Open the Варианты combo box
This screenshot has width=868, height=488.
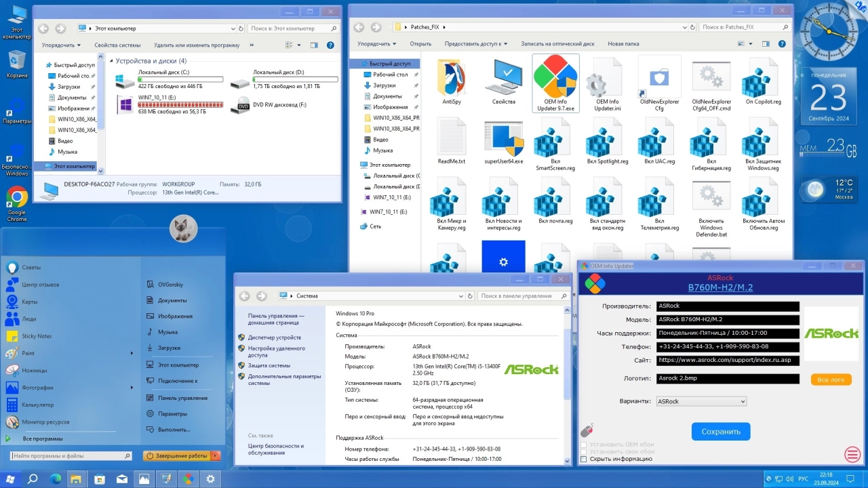tap(701, 401)
